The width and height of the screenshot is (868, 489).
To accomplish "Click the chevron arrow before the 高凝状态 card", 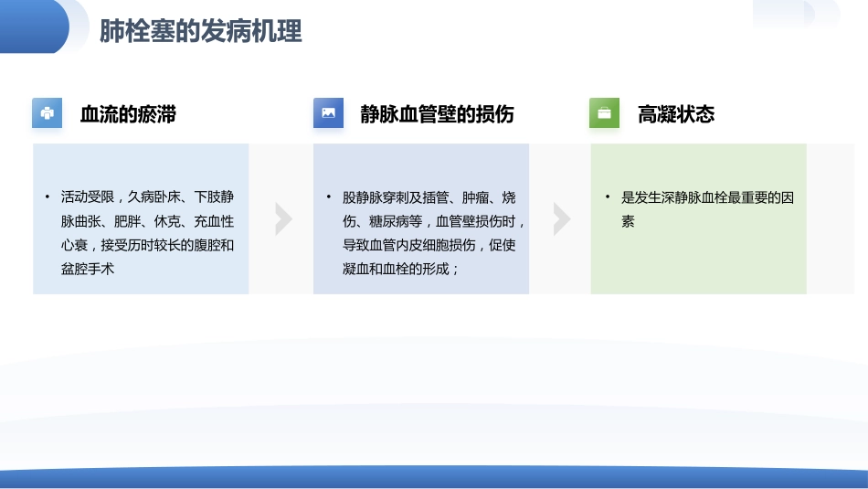I will 562,219.
